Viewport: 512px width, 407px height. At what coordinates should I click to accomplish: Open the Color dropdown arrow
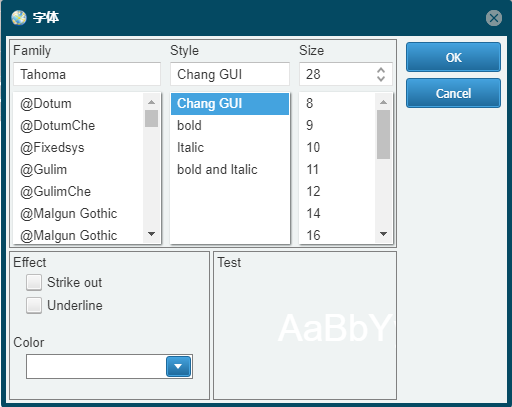(x=178, y=366)
